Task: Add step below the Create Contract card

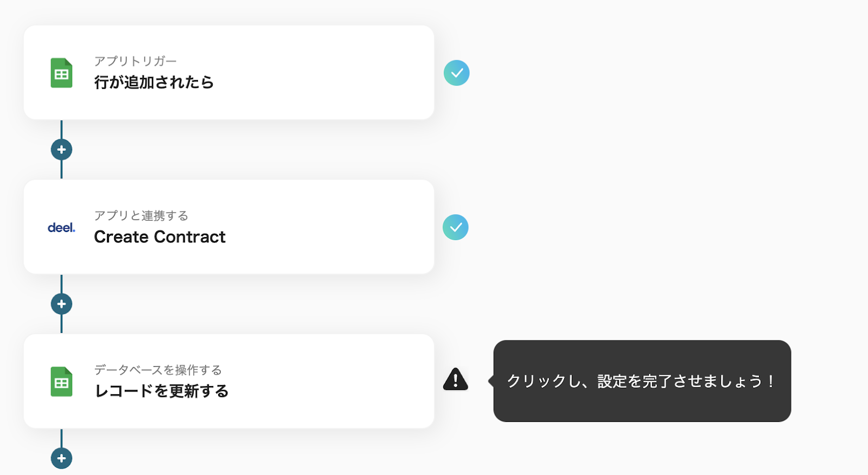Action: point(61,304)
